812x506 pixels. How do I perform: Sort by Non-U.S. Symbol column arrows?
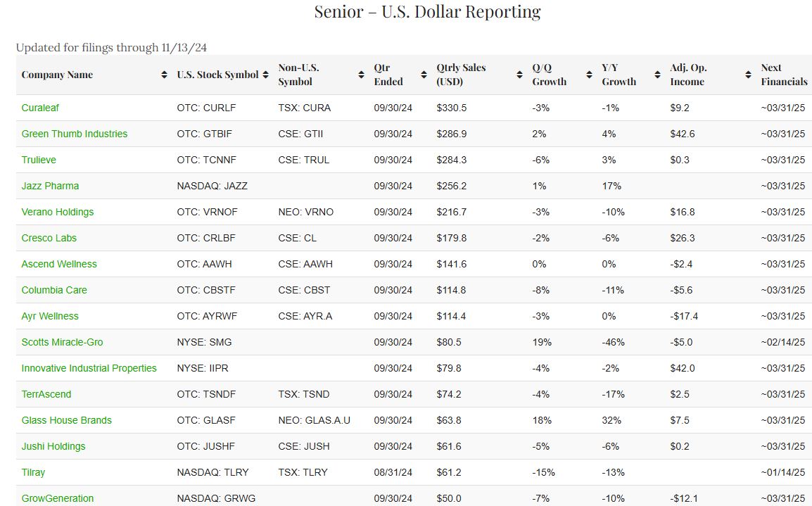point(361,75)
